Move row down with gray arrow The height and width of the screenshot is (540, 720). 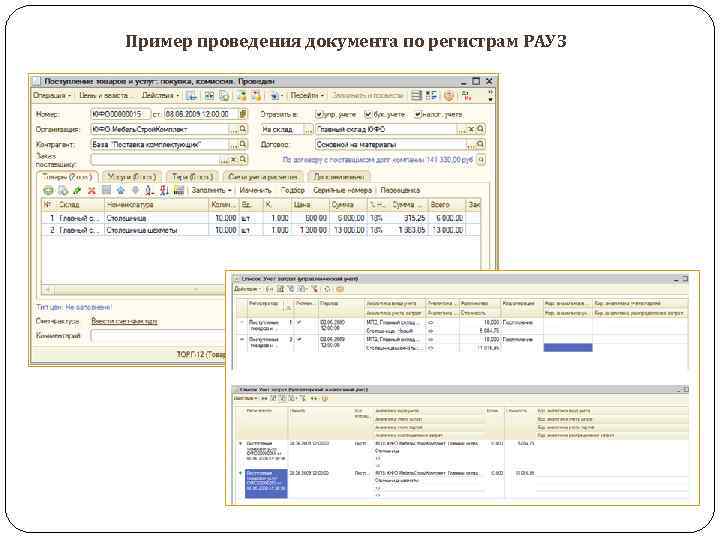(x=135, y=190)
